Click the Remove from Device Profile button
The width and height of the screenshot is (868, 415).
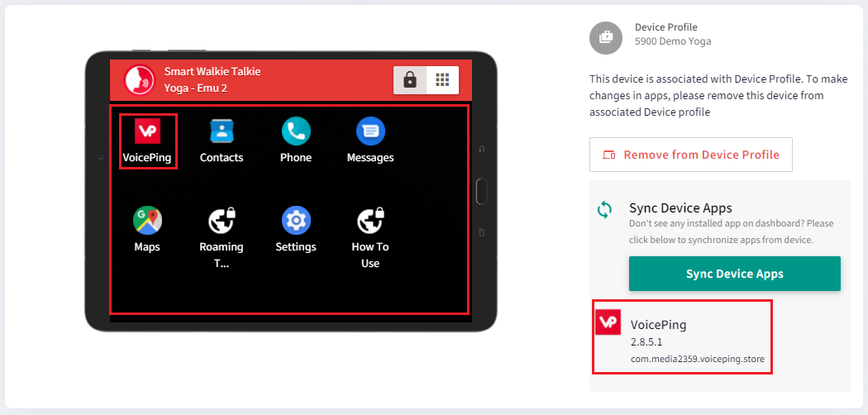tap(691, 155)
